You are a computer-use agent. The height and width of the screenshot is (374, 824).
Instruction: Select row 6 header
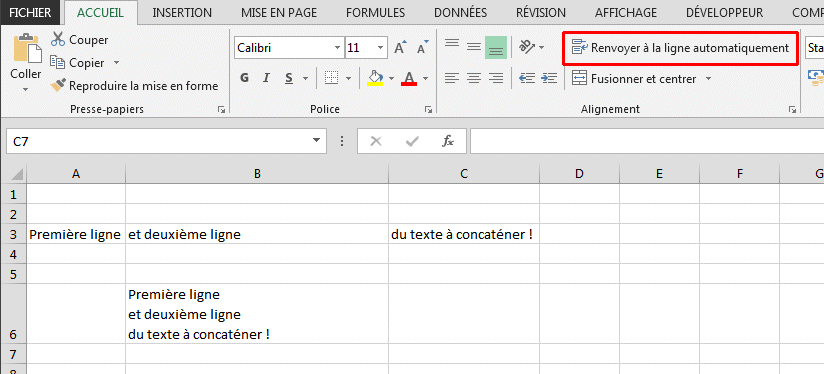pyautogui.click(x=13, y=314)
